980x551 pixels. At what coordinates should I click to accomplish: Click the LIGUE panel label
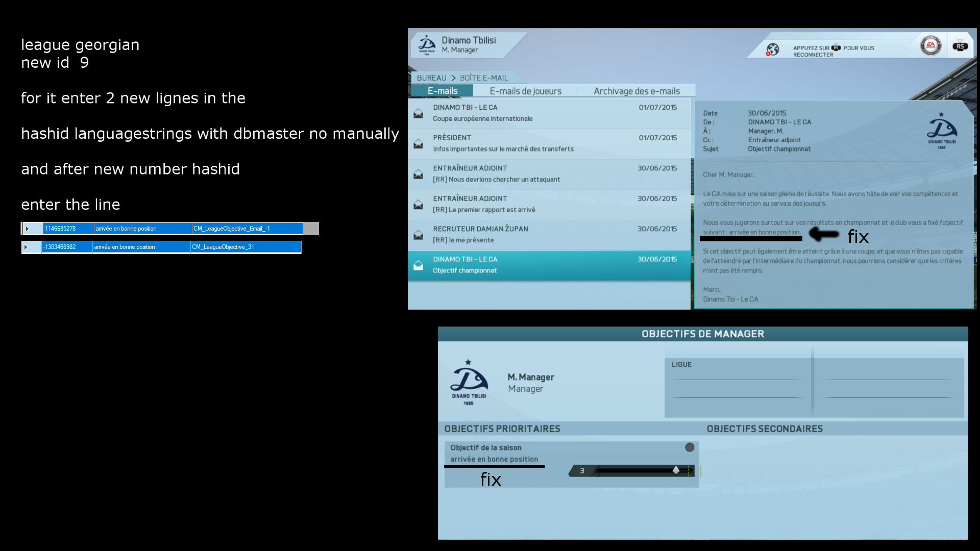click(x=681, y=364)
